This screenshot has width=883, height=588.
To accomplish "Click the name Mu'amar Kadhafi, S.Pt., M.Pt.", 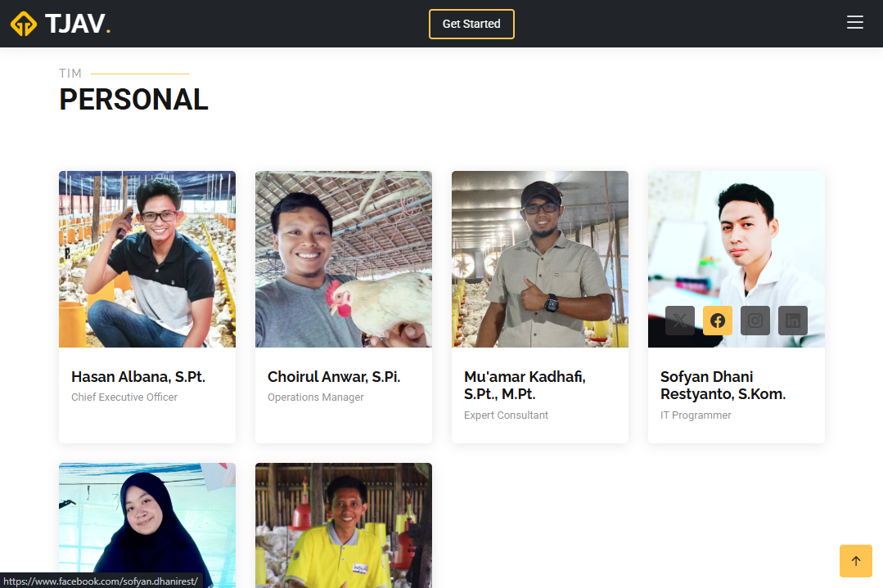I will pos(525,385).
